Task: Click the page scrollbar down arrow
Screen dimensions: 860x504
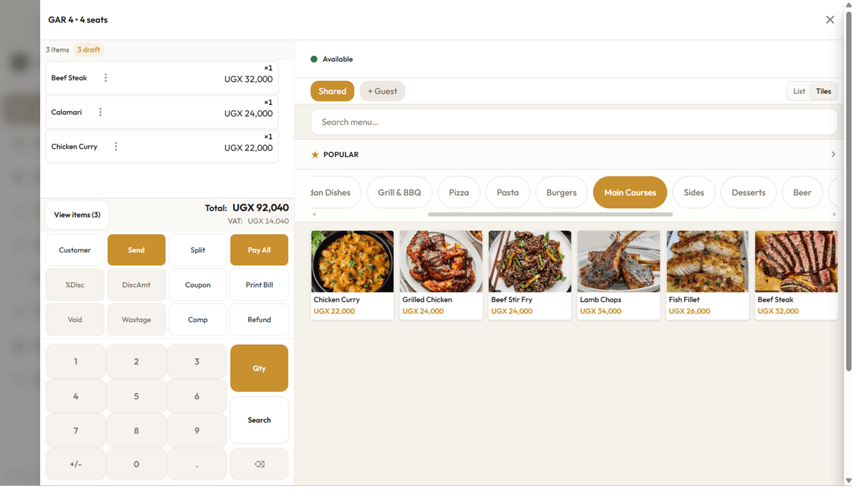Action: click(x=849, y=481)
